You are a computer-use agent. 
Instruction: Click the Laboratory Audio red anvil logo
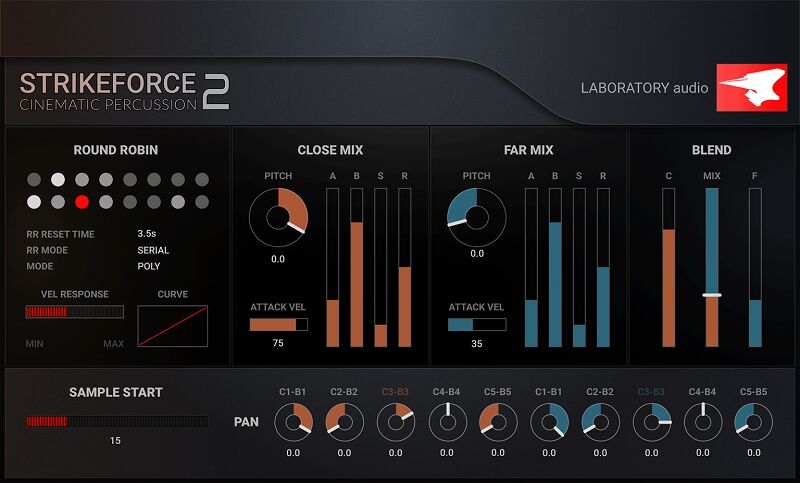pyautogui.click(x=752, y=87)
